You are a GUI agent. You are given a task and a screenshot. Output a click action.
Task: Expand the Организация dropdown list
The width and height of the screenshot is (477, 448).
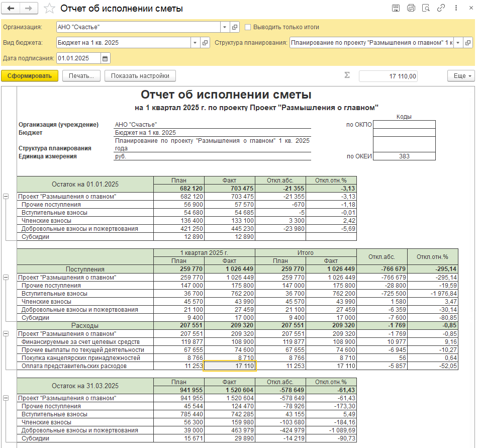tap(224, 27)
